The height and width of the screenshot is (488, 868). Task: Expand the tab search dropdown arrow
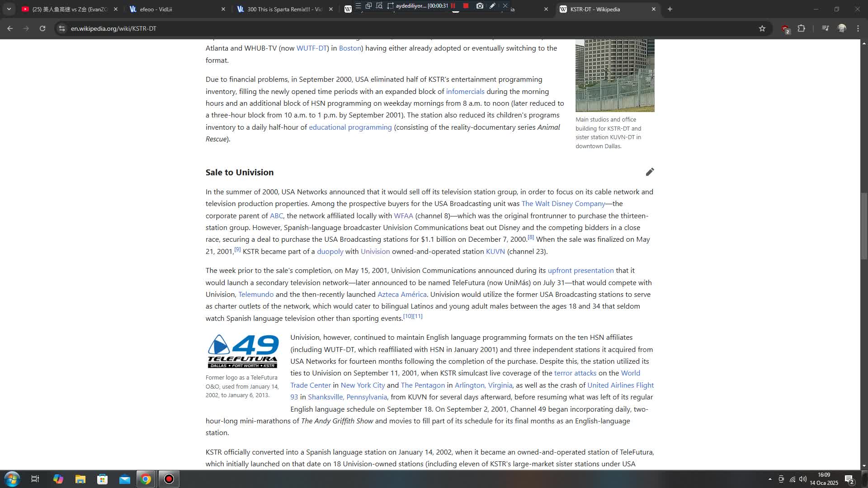9,9
